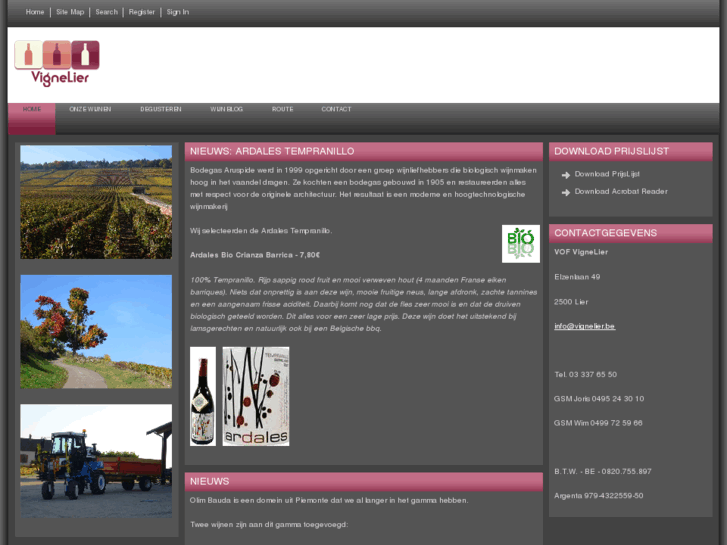Select the HOME navigation tab
This screenshot has height=545, width=727.
pos(32,119)
